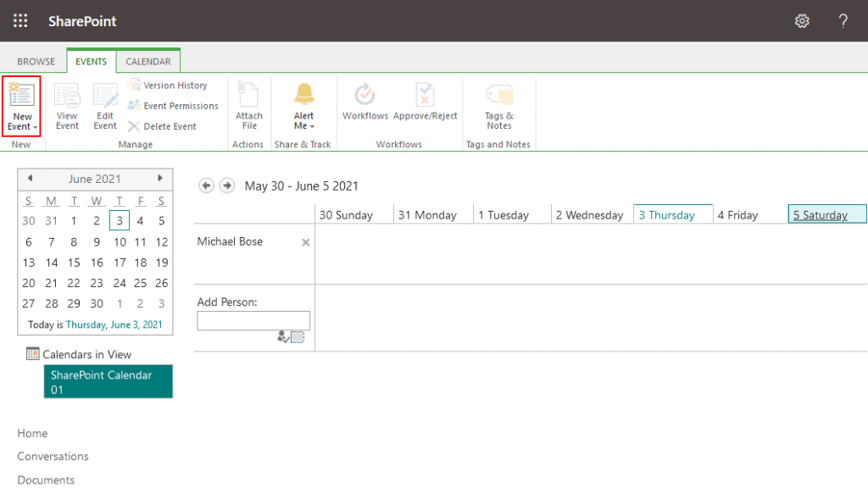Click the Add Person input field
The width and height of the screenshot is (868, 493).
coord(253,320)
